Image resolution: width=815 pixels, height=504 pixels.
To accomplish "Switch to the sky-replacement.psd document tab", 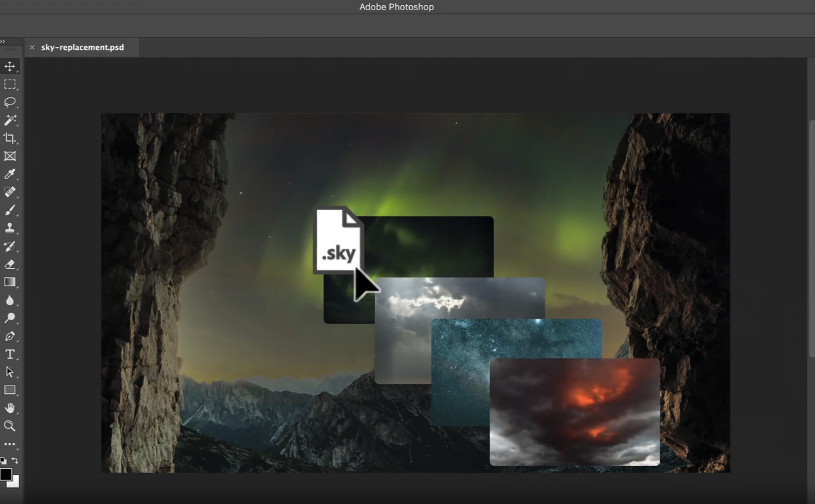I will tap(83, 47).
